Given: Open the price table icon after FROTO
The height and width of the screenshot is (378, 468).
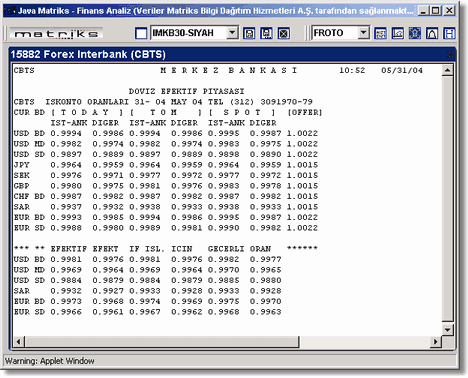Looking at the screenshot, I should 380,33.
